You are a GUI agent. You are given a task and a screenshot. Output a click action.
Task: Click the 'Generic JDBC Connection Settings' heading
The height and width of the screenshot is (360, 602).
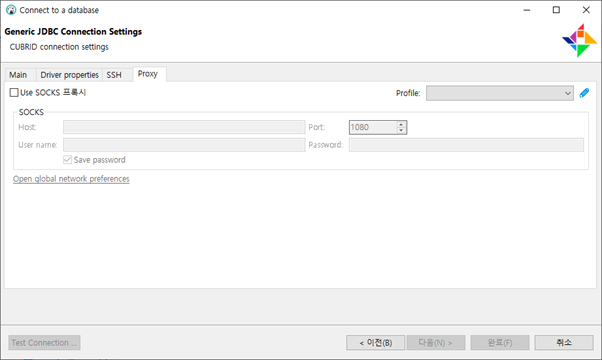coord(73,31)
